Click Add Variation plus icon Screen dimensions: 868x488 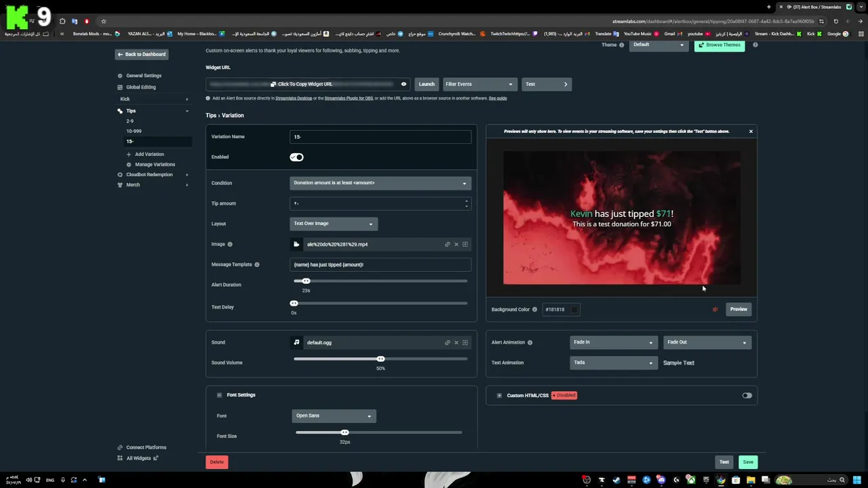coord(129,155)
